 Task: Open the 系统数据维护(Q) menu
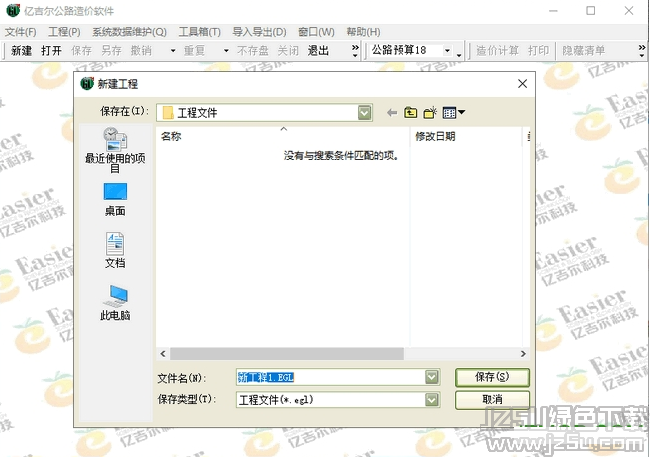click(129, 32)
